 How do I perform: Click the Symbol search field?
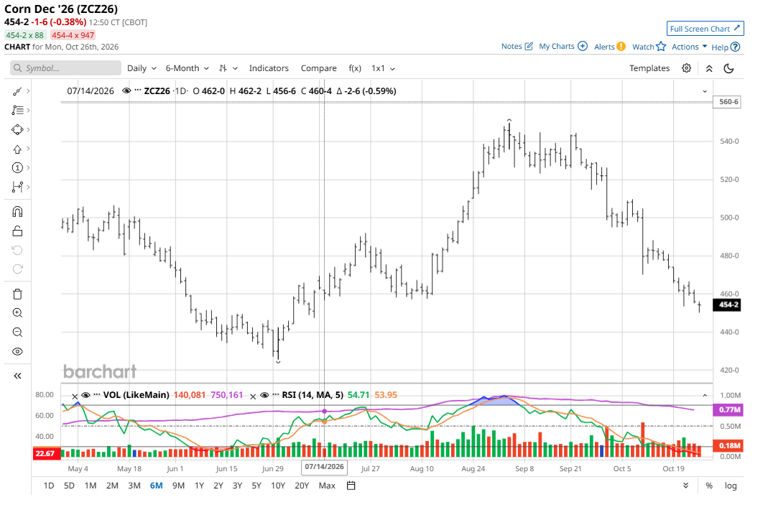[65, 68]
